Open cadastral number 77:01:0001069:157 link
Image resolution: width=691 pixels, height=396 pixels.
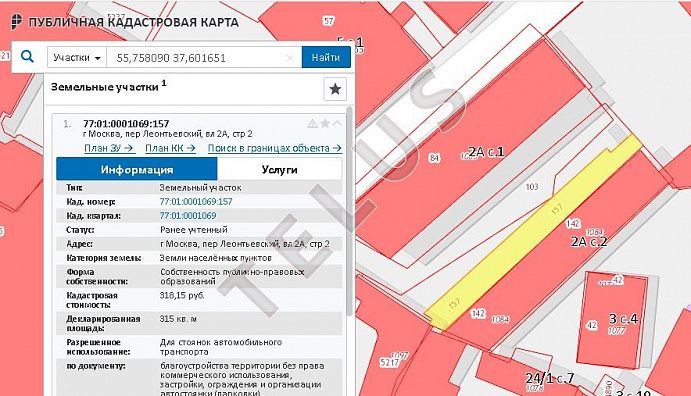196,201
